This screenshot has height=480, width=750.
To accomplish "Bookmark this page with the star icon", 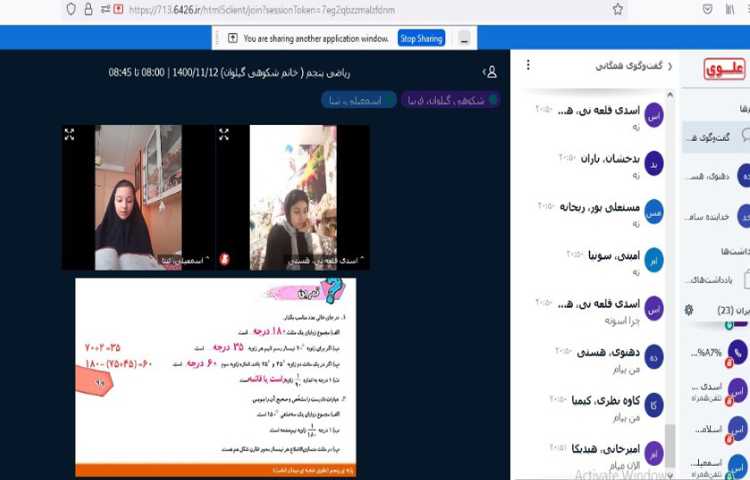I will (x=618, y=9).
